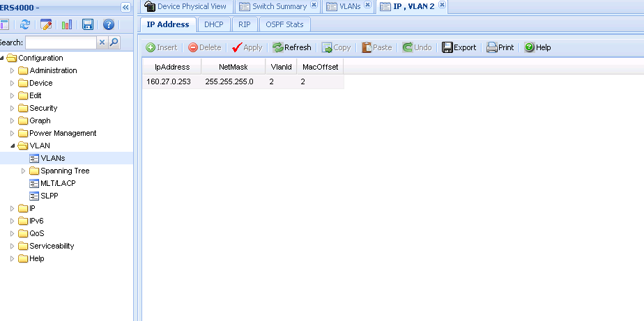Sort by IpAddress column header
644x321 pixels.
click(x=172, y=67)
